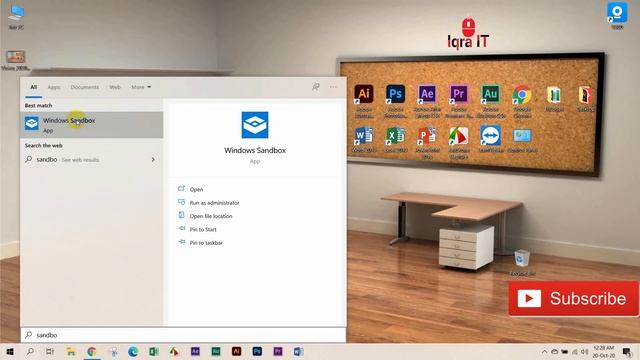The image size is (640, 360).
Task: Click the network signal tray icon
Action: point(575,351)
